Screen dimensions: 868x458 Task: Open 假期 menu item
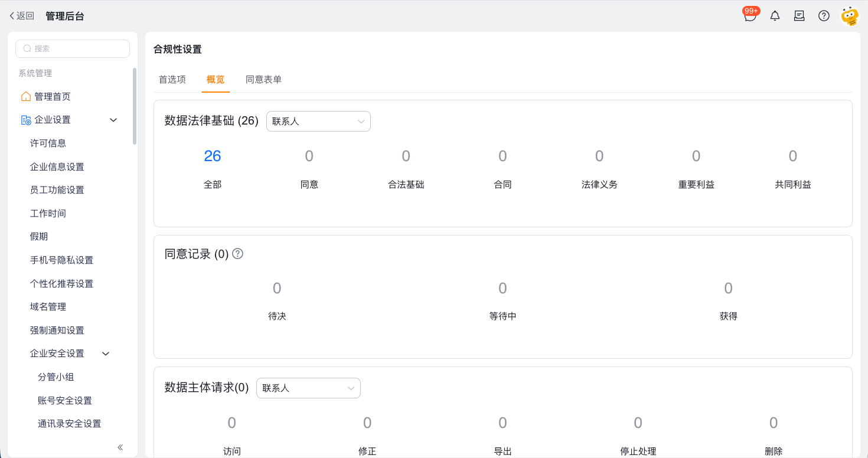[x=39, y=237]
